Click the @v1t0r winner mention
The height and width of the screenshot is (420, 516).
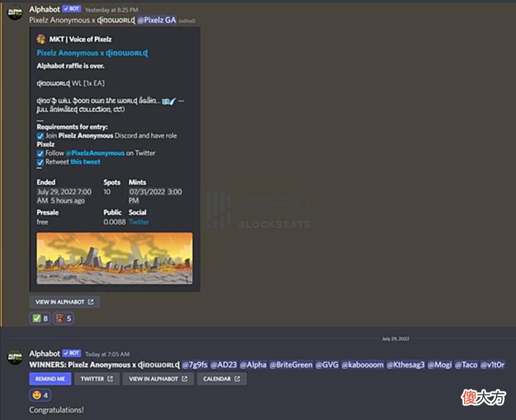point(492,365)
